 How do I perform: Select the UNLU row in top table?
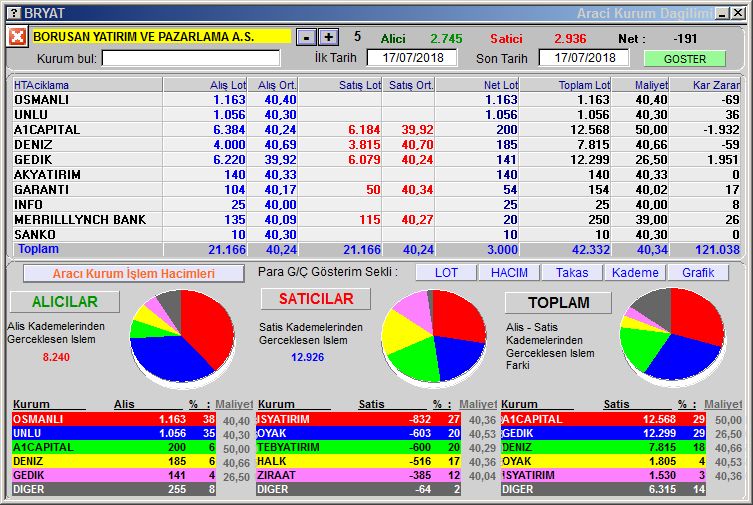[376, 114]
